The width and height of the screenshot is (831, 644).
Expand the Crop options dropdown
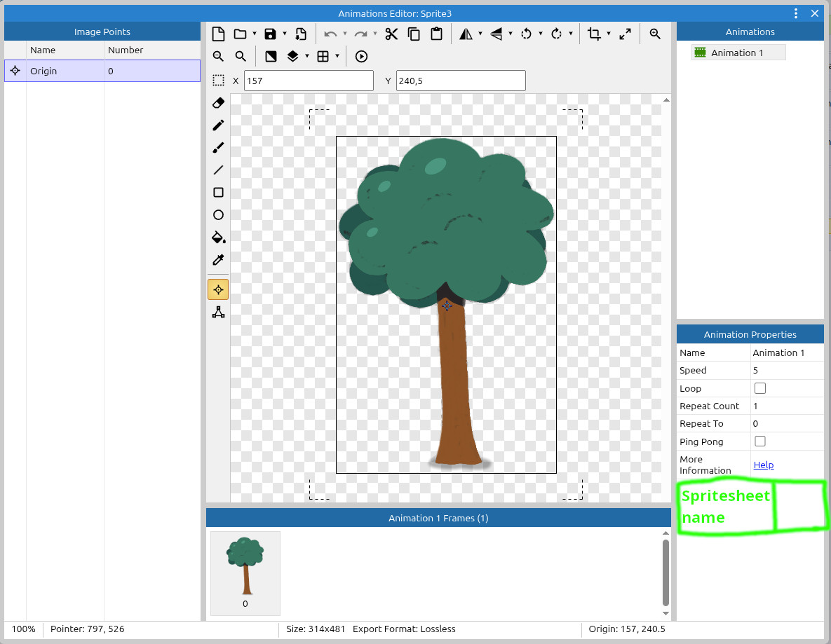pyautogui.click(x=609, y=34)
